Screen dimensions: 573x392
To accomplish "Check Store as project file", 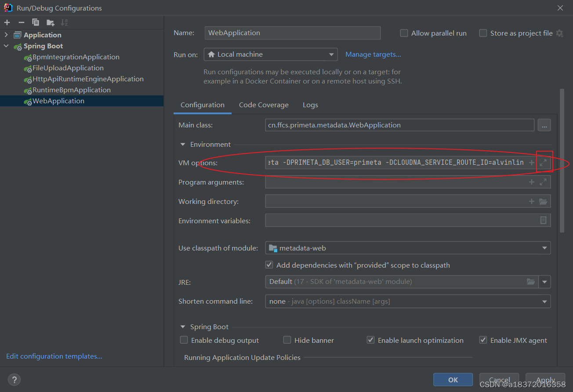I will 483,33.
